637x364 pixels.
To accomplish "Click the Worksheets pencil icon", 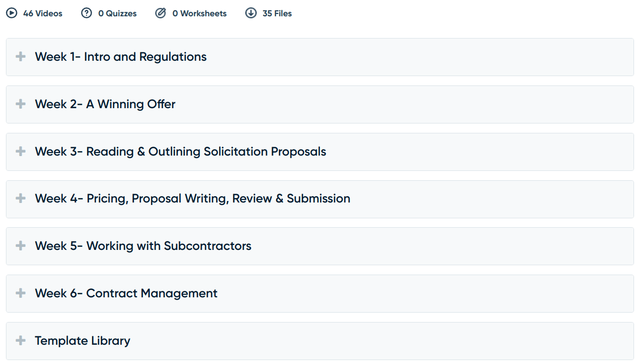I will (161, 13).
